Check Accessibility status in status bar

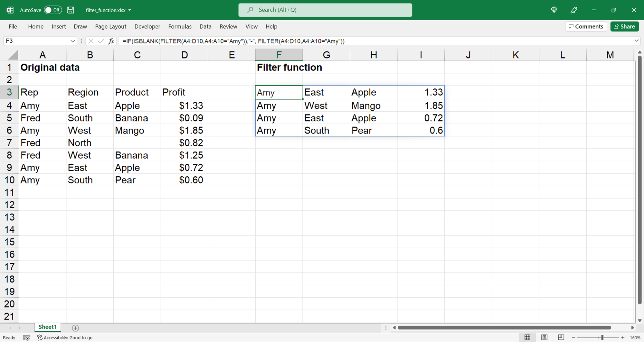[65, 337]
